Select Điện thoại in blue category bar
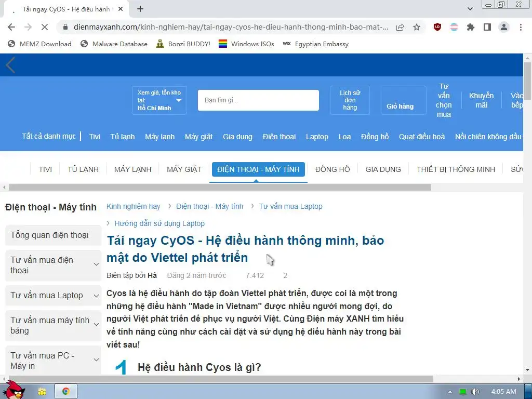Image resolution: width=532 pixels, height=399 pixels. 279,137
